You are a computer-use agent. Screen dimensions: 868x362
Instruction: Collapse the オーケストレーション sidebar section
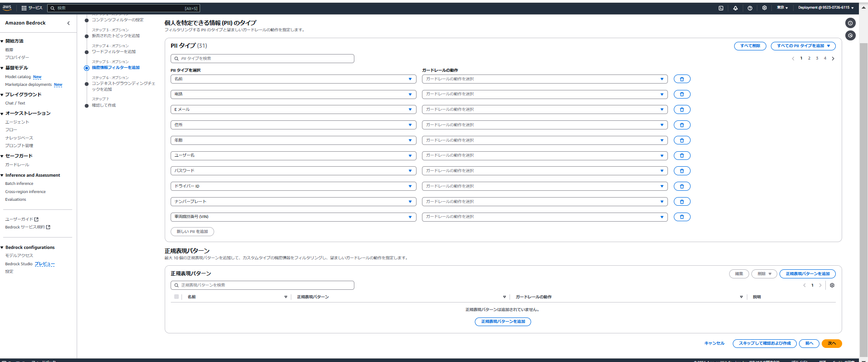[x=2, y=114]
